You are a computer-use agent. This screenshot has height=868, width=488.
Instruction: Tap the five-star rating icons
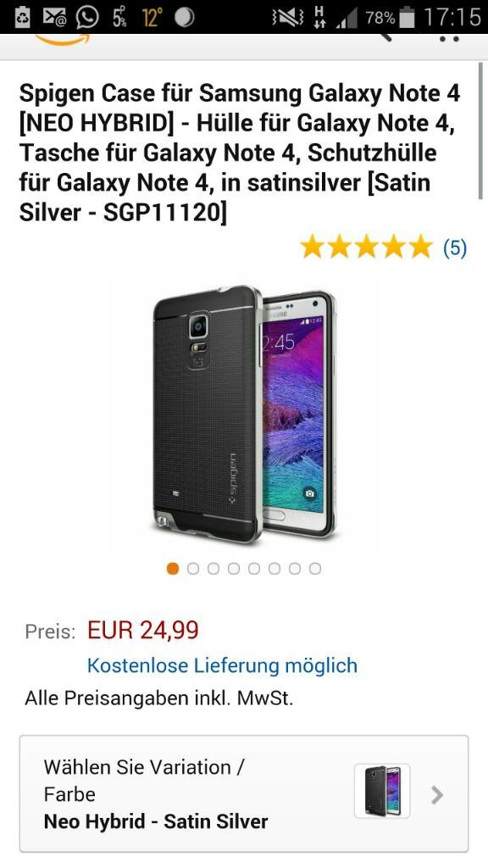pos(366,247)
